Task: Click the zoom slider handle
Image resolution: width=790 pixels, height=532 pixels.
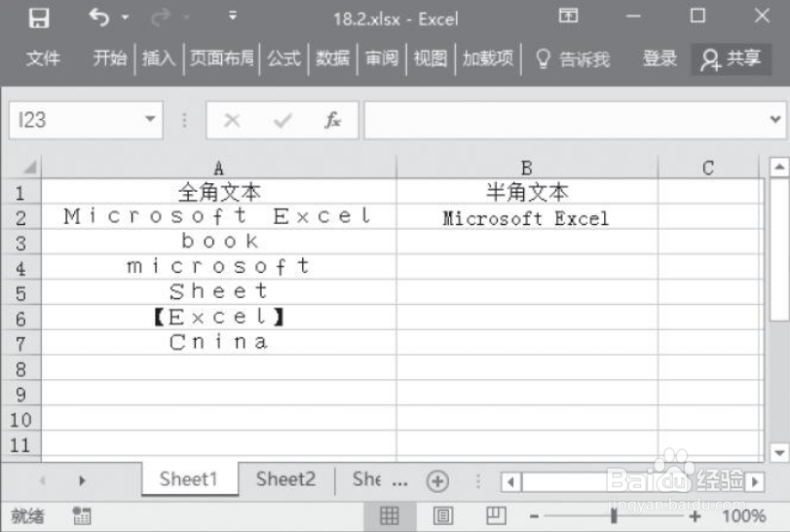Action: tap(614, 515)
